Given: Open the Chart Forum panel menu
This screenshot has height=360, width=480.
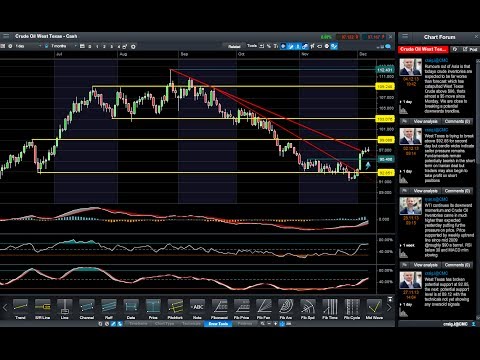Looking at the screenshot, I should [x=405, y=36].
